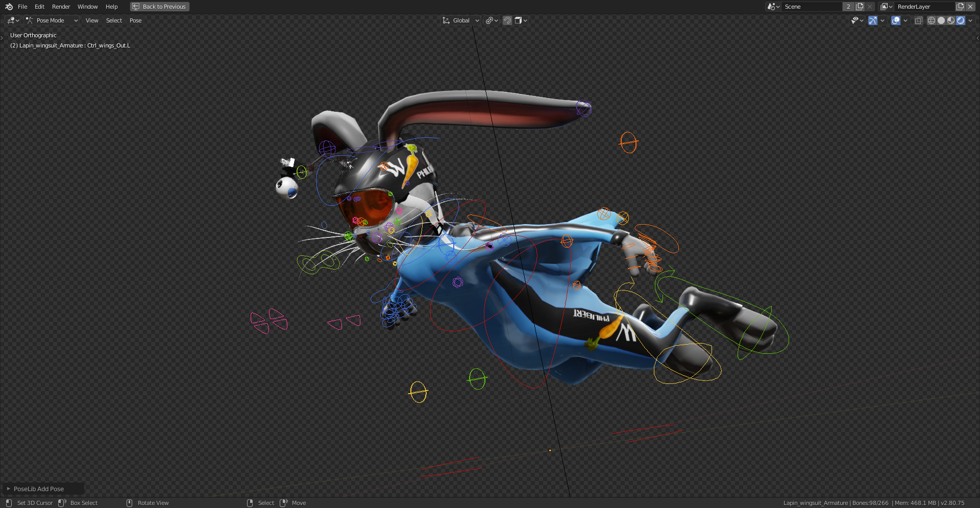Open the viewport View menu
This screenshot has width=980, height=508.
coord(92,20)
